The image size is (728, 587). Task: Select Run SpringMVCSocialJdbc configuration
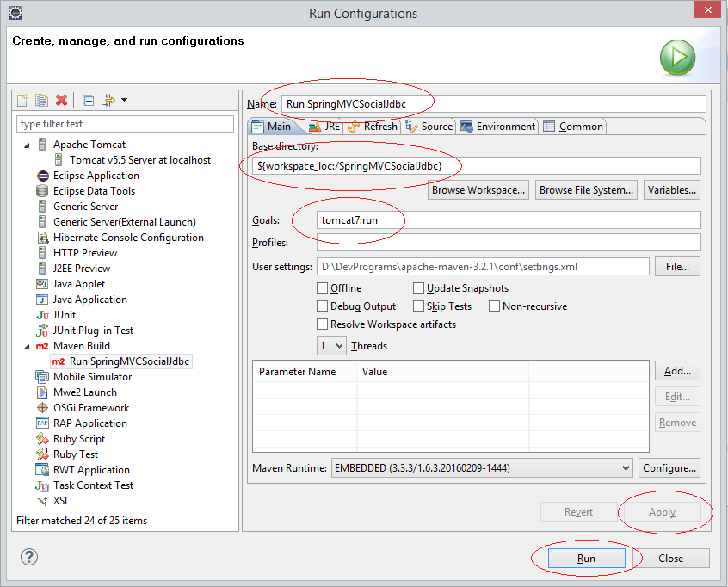121,361
